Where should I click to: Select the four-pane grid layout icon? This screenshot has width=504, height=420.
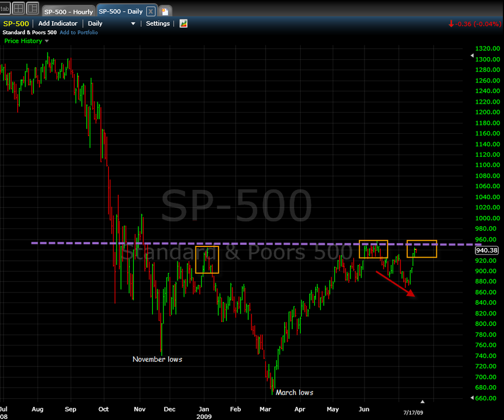click(x=18, y=8)
